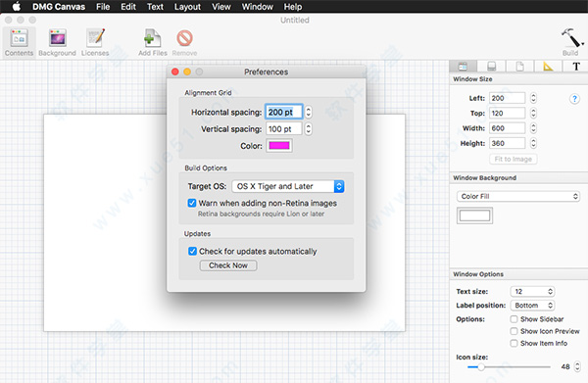Click the Vertical spacing field
Screen dimensions: 588x383
[x=284, y=129]
